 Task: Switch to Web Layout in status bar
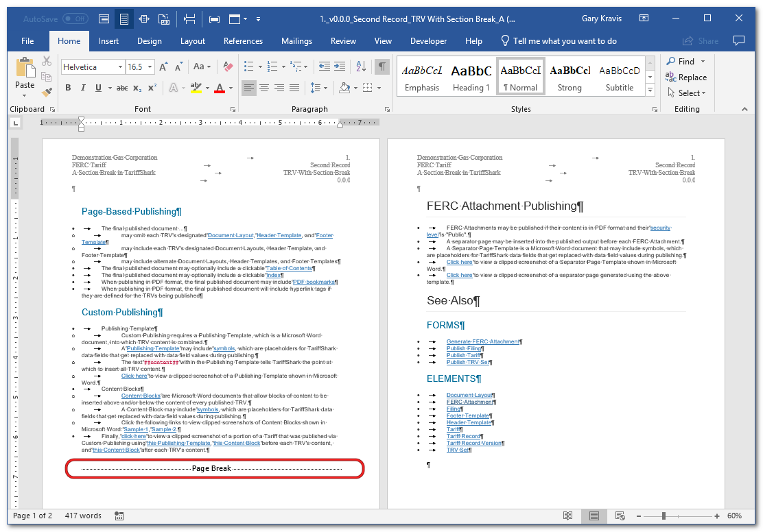pyautogui.click(x=620, y=516)
